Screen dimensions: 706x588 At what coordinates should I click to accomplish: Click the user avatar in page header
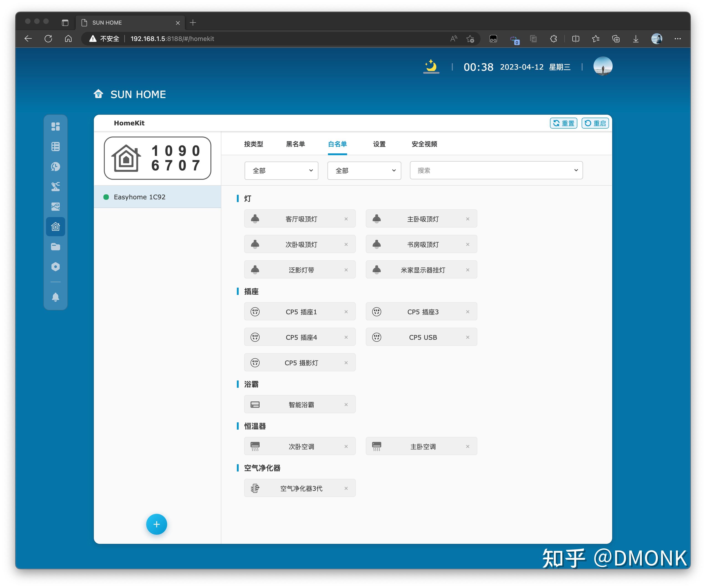[x=602, y=66]
